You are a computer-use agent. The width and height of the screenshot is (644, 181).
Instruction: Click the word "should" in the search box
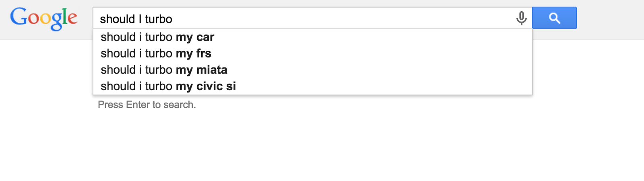click(118, 19)
